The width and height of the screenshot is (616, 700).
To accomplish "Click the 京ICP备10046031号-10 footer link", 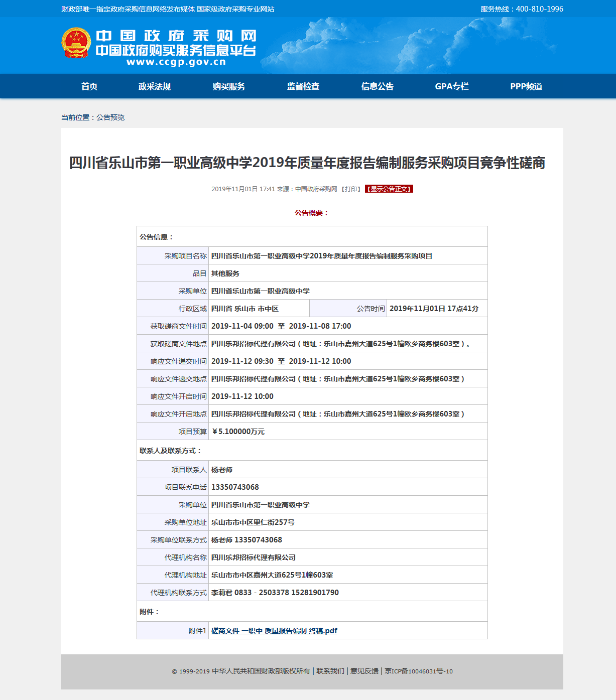I will click(x=419, y=671).
